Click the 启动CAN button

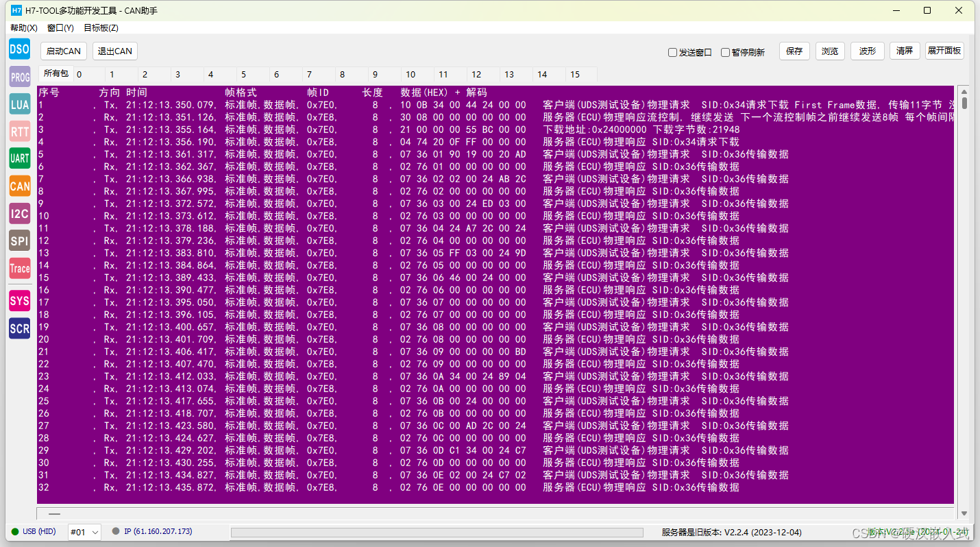[64, 51]
